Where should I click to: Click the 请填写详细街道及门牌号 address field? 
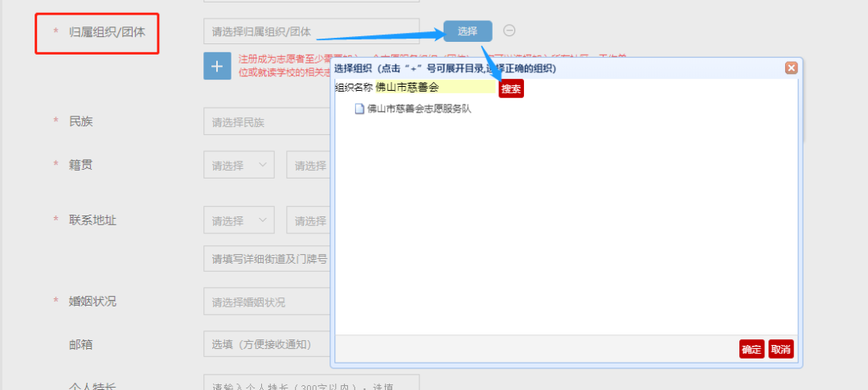click(268, 259)
